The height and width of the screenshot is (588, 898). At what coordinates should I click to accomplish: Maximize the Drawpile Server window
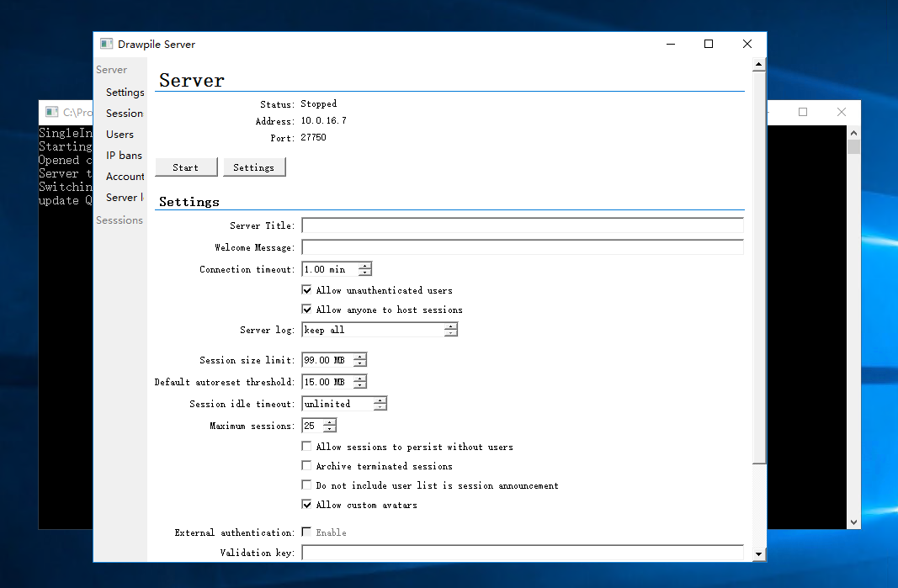pos(709,44)
